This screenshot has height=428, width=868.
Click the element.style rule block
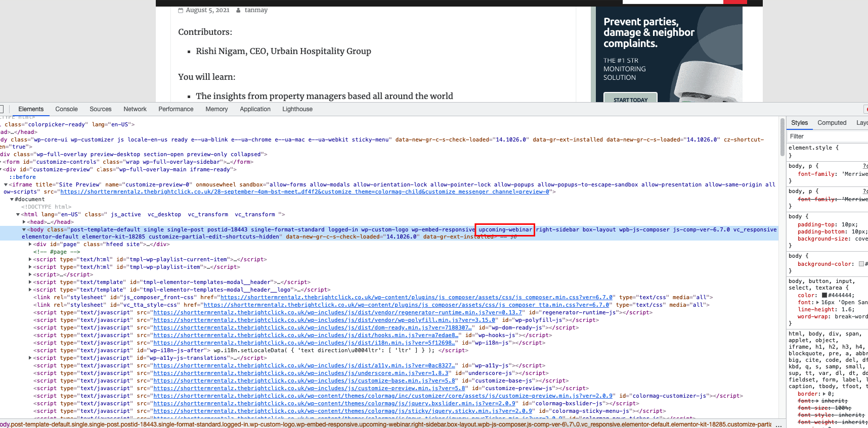(828, 152)
